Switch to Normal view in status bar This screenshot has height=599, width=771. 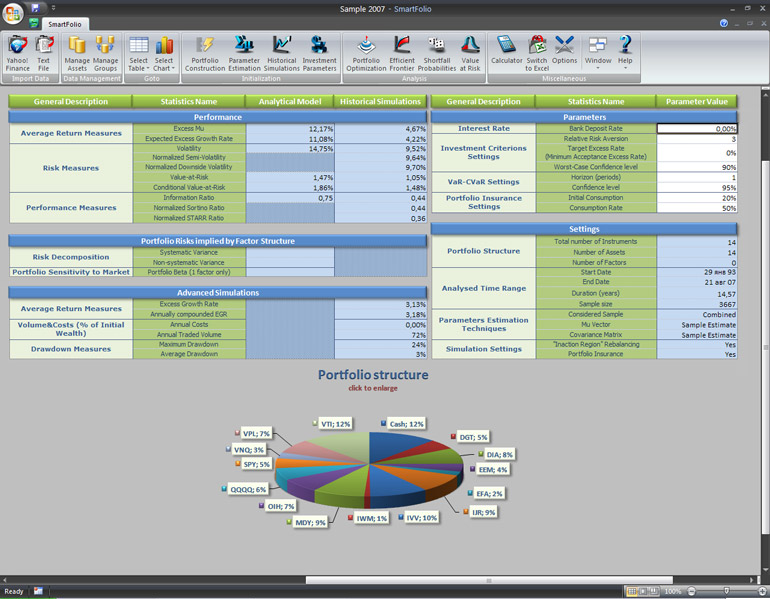(632, 591)
